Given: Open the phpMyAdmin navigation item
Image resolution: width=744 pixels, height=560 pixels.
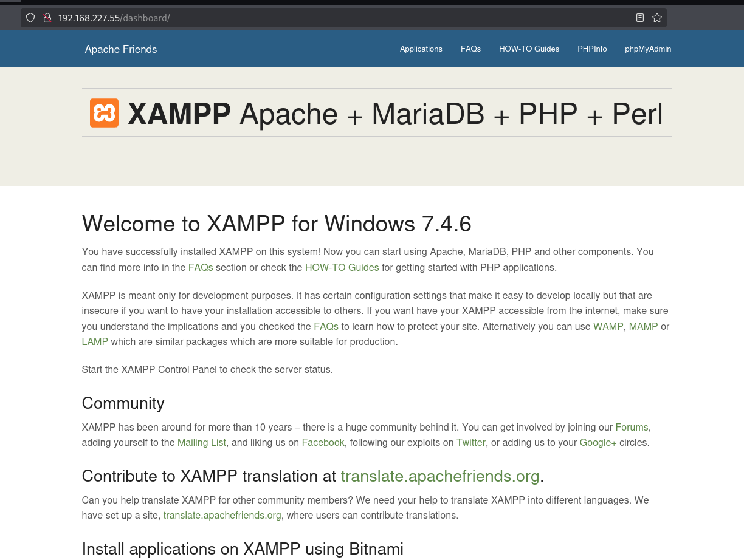Looking at the screenshot, I should [x=648, y=49].
